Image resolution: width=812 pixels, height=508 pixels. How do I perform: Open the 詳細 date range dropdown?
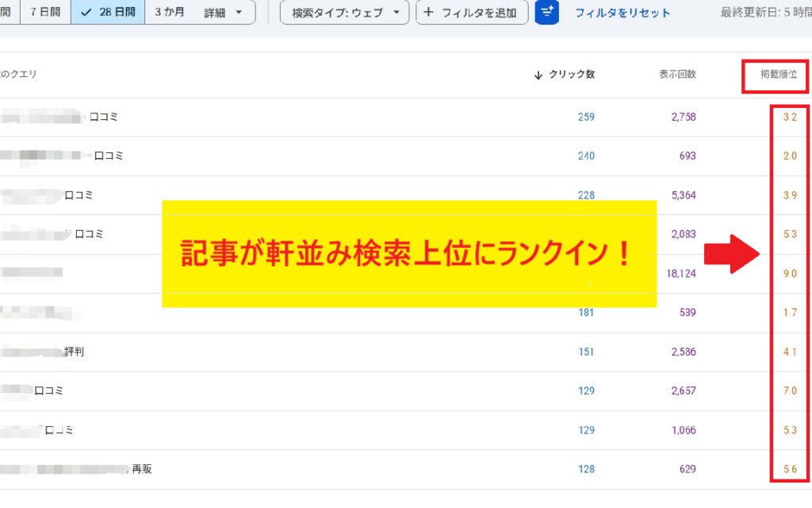point(223,12)
